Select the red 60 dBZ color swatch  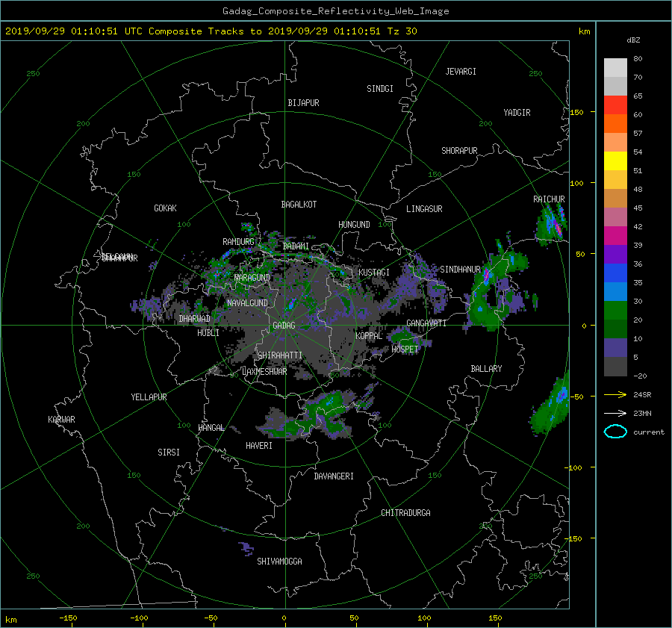(615, 105)
